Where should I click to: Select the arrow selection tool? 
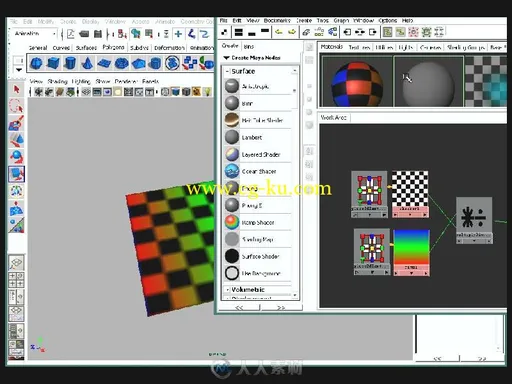[x=16, y=89]
